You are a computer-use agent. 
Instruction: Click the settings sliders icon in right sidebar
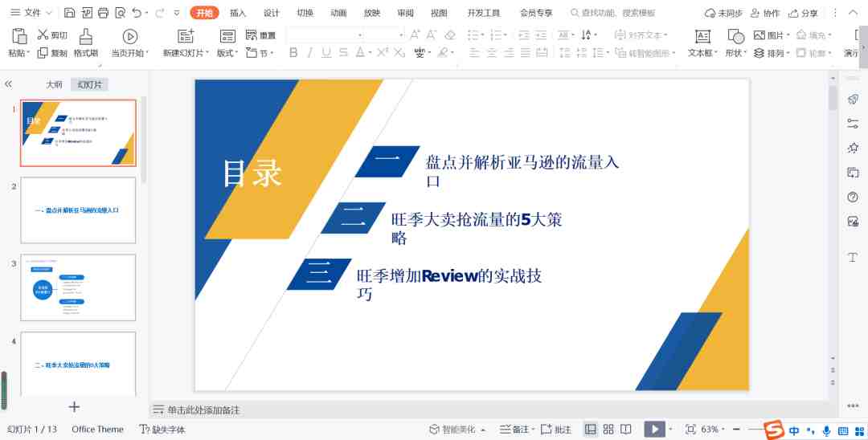pos(853,124)
